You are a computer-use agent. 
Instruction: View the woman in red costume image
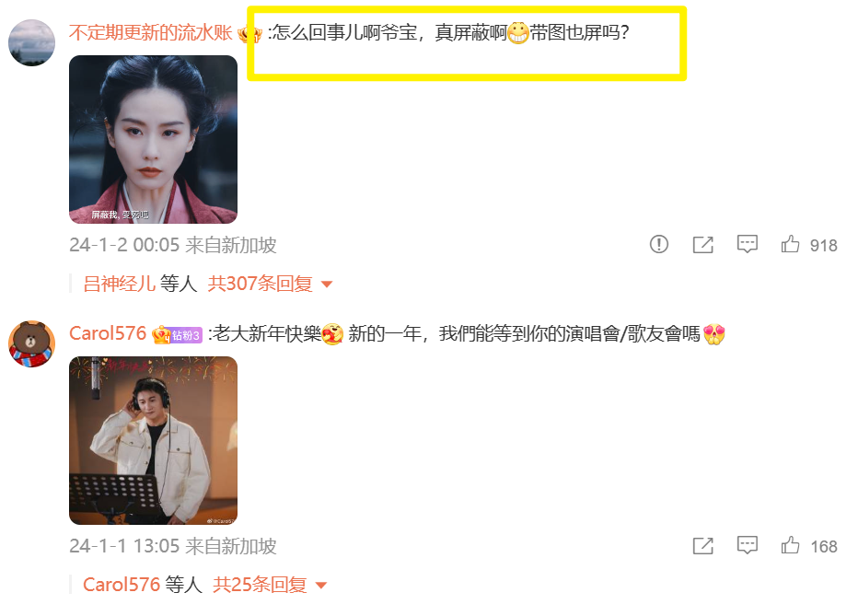(x=153, y=139)
